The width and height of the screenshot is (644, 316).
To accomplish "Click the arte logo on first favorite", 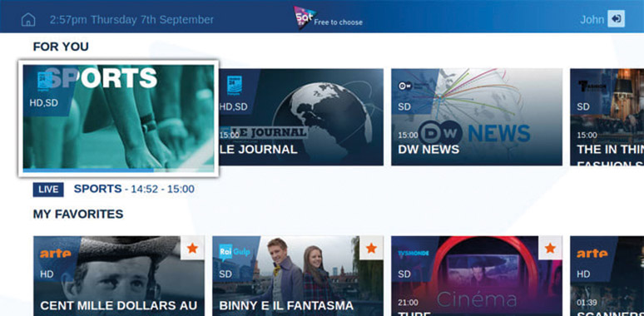I will tap(55, 254).
